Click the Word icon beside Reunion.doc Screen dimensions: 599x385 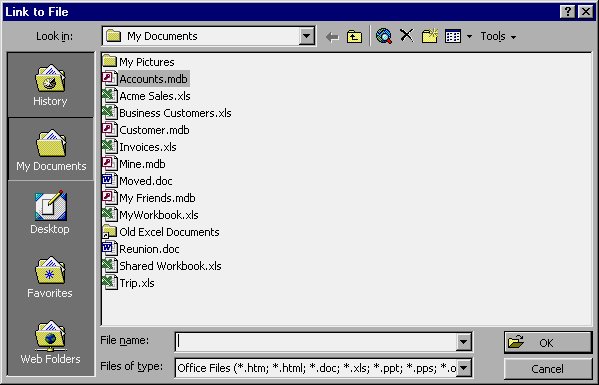pyautogui.click(x=110, y=248)
